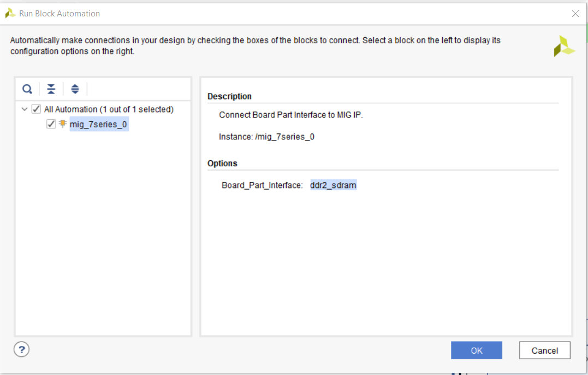Click the ddr2_sdram interface value
Screen dimensions: 588x375
333,185
